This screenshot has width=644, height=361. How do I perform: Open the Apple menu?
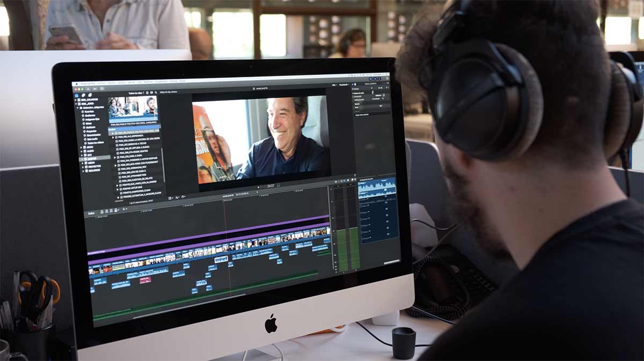[76, 84]
